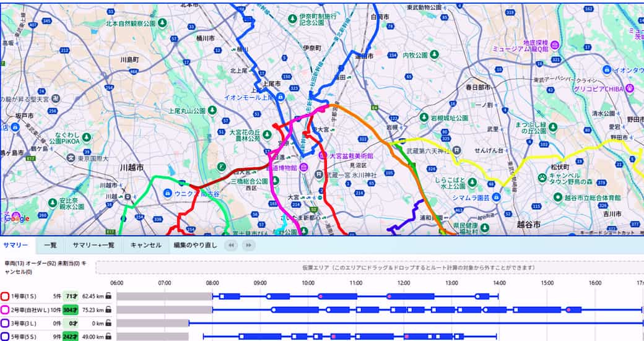The width and height of the screenshot is (644, 341).
Task: Click the まつぶし緑の丘公園 park pin
Action: click(x=553, y=127)
